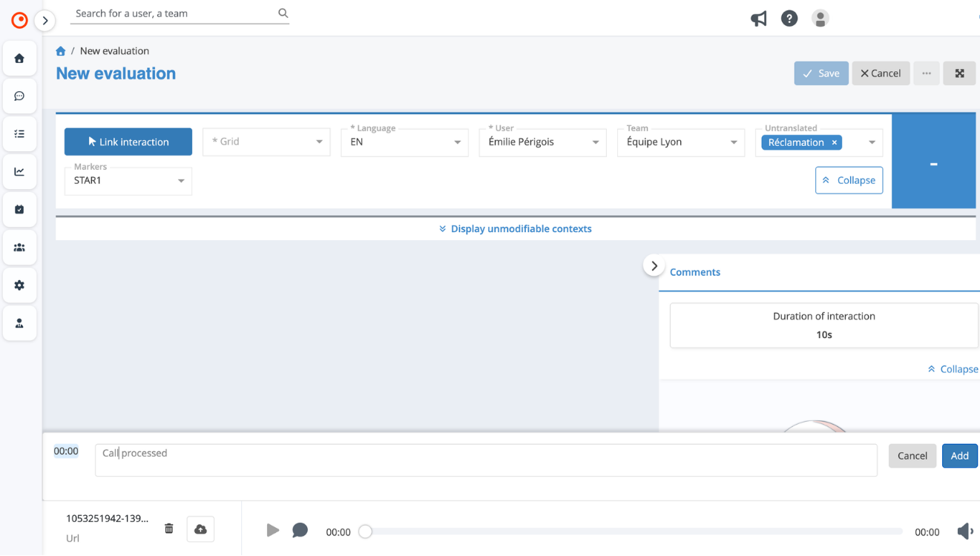This screenshot has width=980, height=556.
Task: Toggle fullscreen with the expand icon
Action: coord(959,73)
